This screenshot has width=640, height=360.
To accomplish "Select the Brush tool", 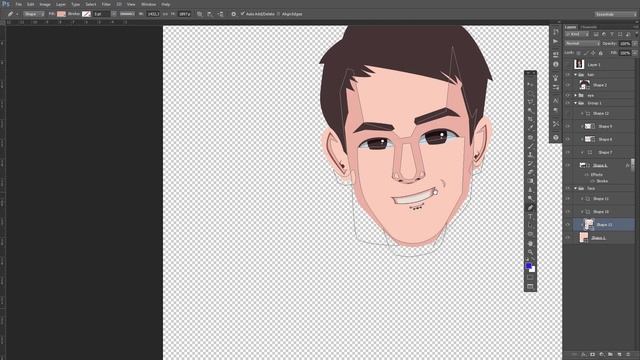I will point(530,146).
